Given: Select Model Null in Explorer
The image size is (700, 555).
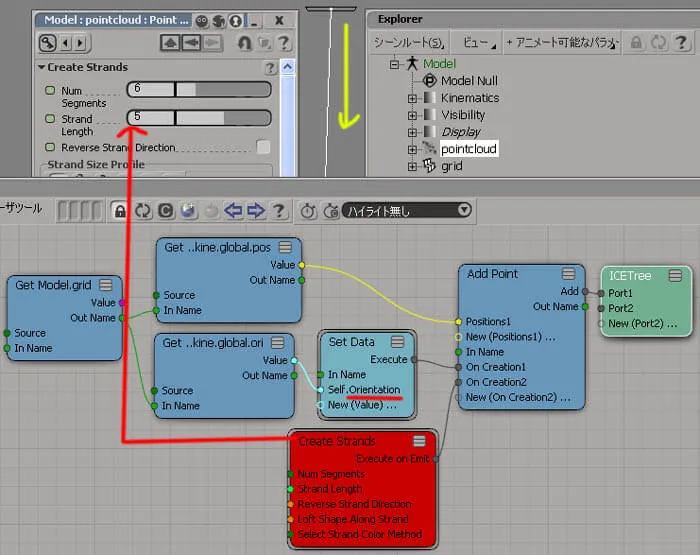Looking at the screenshot, I should point(469,81).
